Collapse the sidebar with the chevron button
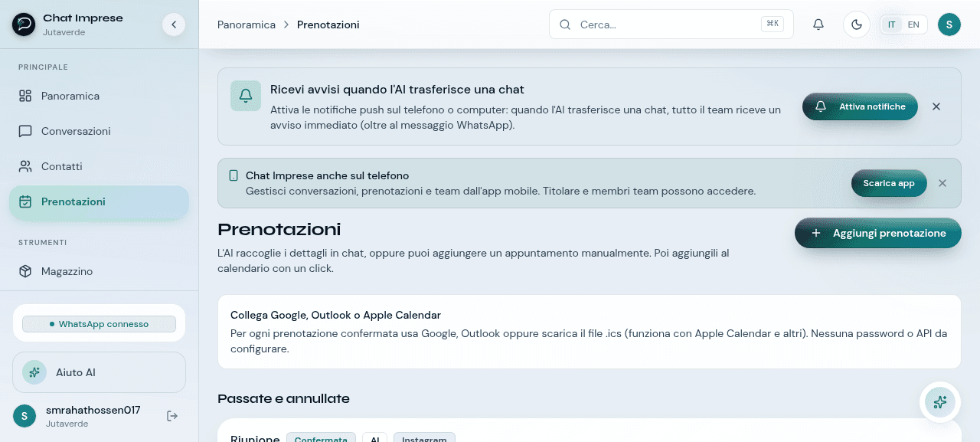 coord(174,25)
